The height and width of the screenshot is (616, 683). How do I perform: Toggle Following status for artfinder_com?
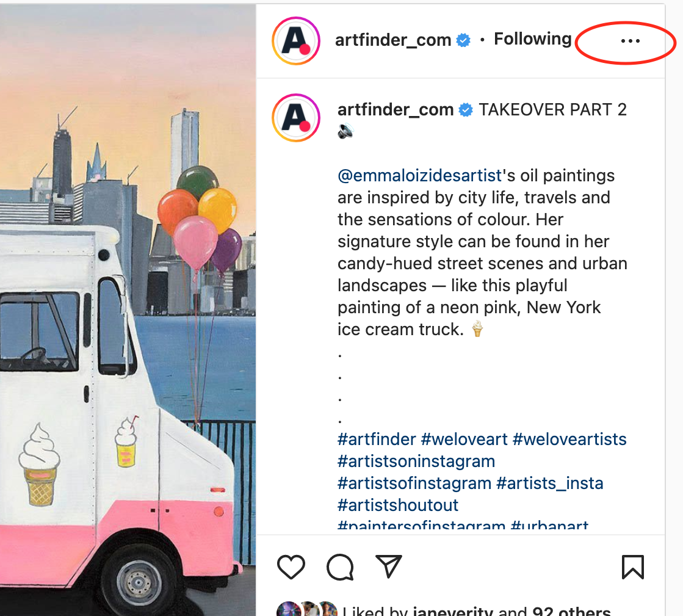[x=532, y=39]
